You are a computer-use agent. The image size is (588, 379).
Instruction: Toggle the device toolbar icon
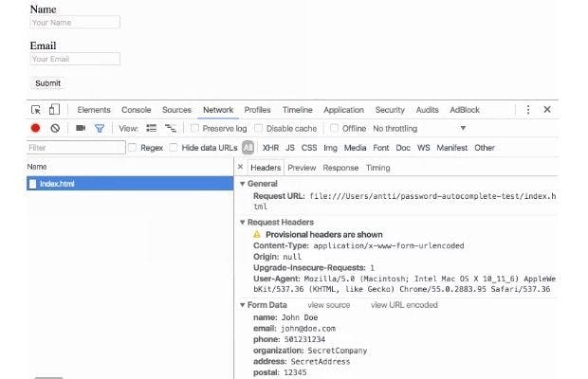click(x=54, y=109)
